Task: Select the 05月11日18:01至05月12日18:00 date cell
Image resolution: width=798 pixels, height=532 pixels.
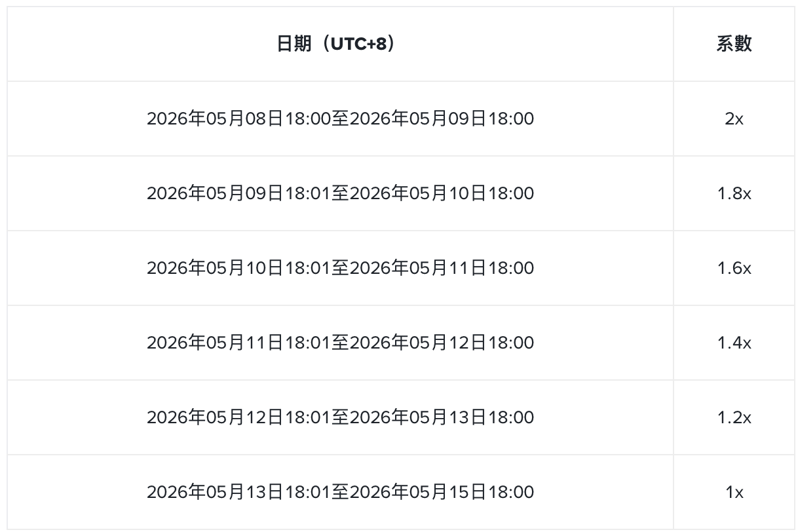Action: [x=340, y=343]
